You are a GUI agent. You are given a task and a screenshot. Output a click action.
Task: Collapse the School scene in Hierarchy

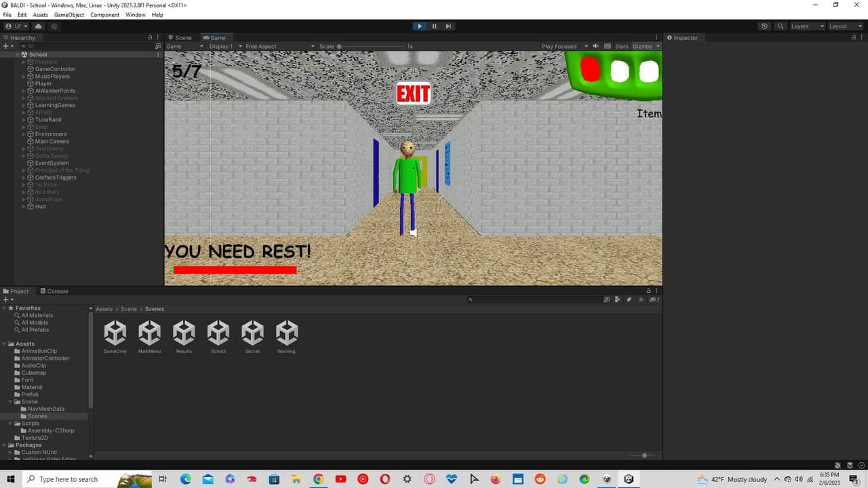[18, 55]
